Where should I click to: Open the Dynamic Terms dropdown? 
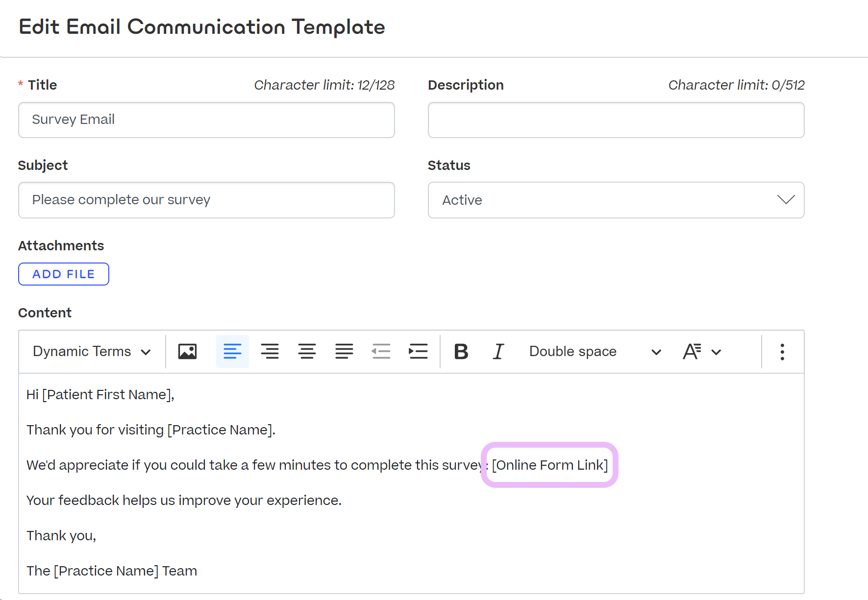[x=91, y=351]
